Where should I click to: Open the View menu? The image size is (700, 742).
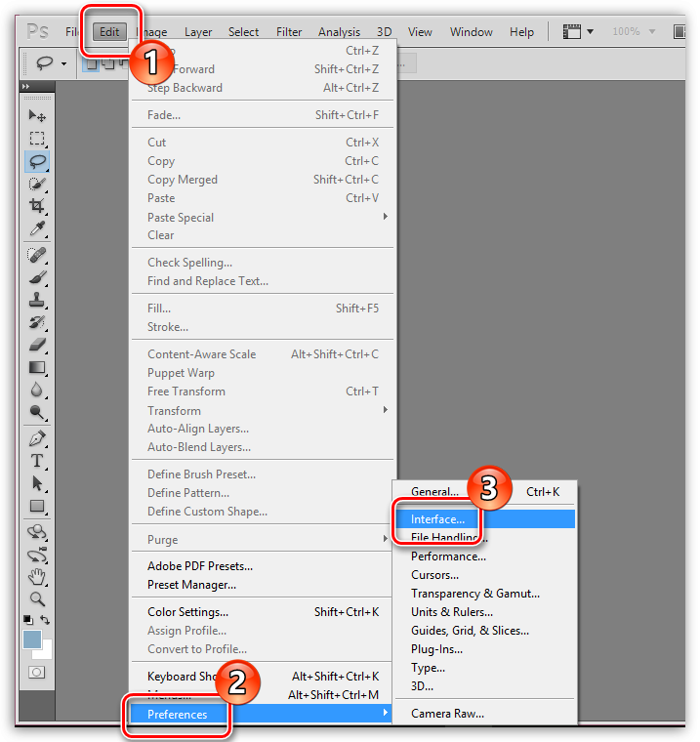tap(420, 31)
